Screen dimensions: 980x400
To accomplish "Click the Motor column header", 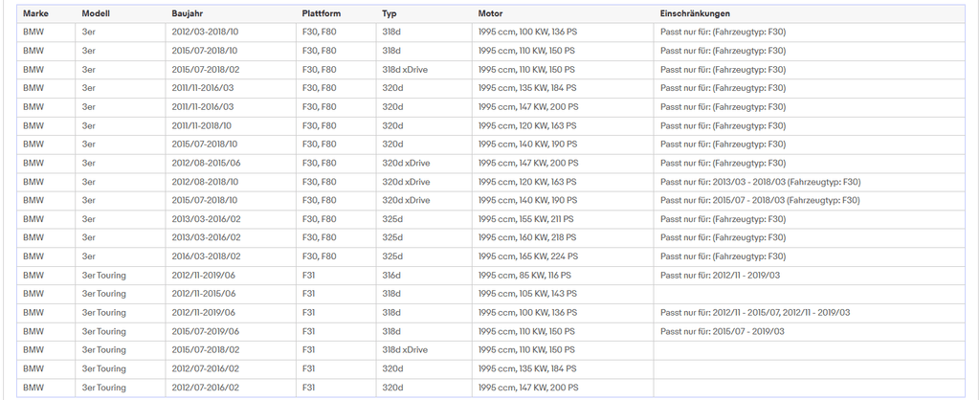I will [x=490, y=13].
